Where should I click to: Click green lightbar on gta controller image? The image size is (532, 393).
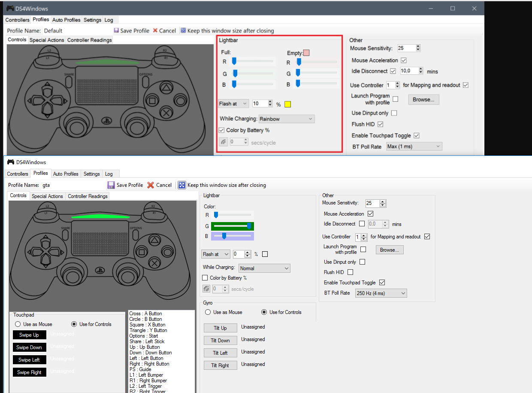[100, 216]
